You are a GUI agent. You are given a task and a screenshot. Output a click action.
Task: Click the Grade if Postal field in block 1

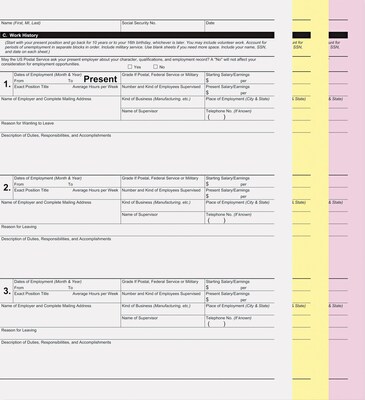tap(162, 78)
